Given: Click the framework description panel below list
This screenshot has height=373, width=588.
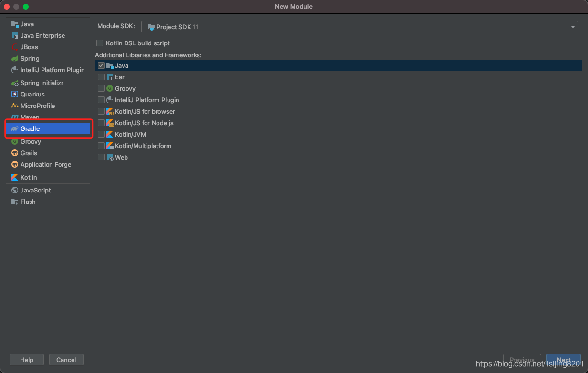Looking at the screenshot, I should pyautogui.click(x=338, y=289).
